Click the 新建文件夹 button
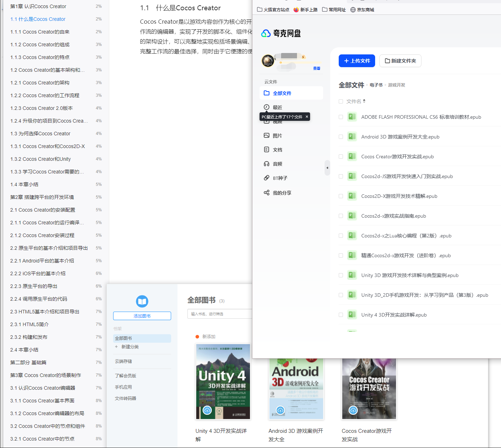The height and width of the screenshot is (448, 501). point(400,61)
